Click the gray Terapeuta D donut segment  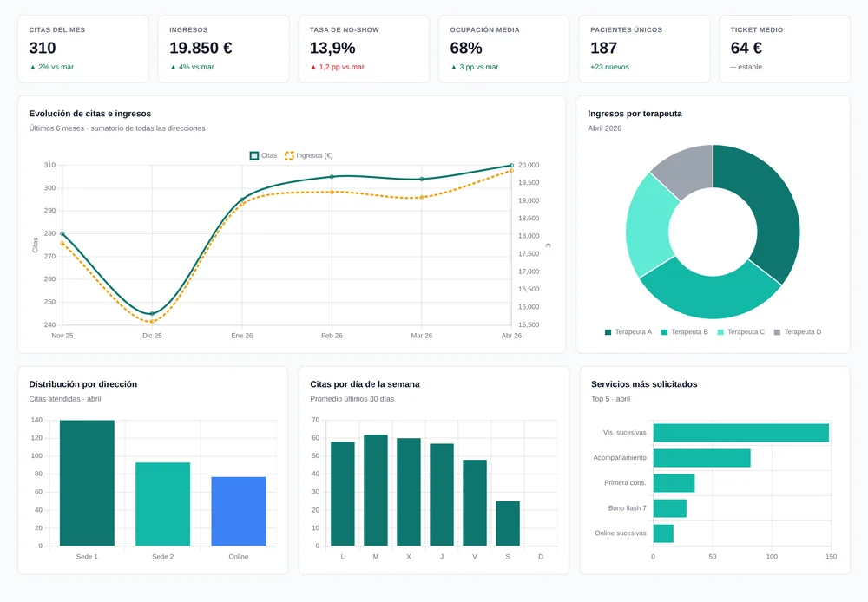[x=688, y=170]
